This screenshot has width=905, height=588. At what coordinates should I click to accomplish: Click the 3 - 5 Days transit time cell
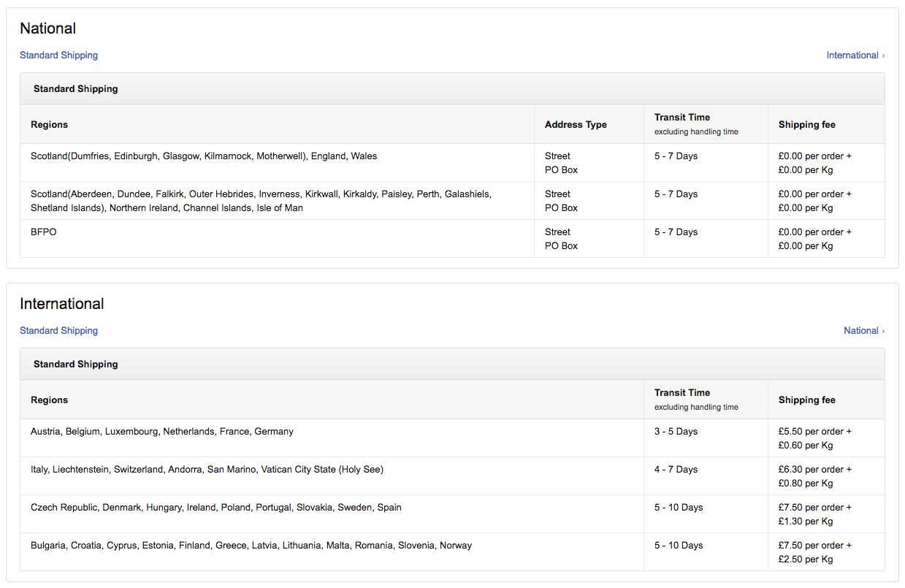point(676,432)
